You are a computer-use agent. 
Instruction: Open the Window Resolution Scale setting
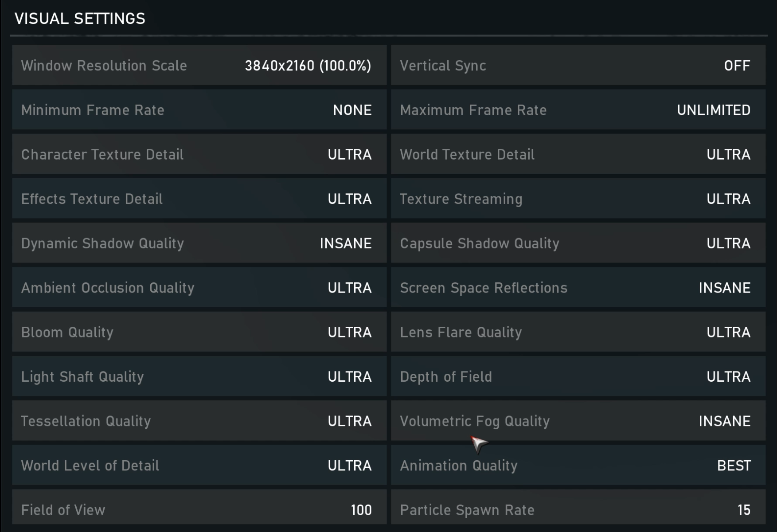click(x=199, y=65)
